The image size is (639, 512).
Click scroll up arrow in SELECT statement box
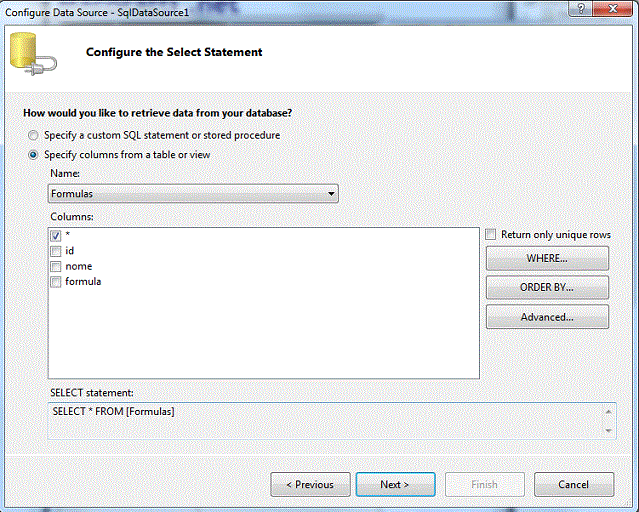(x=608, y=412)
